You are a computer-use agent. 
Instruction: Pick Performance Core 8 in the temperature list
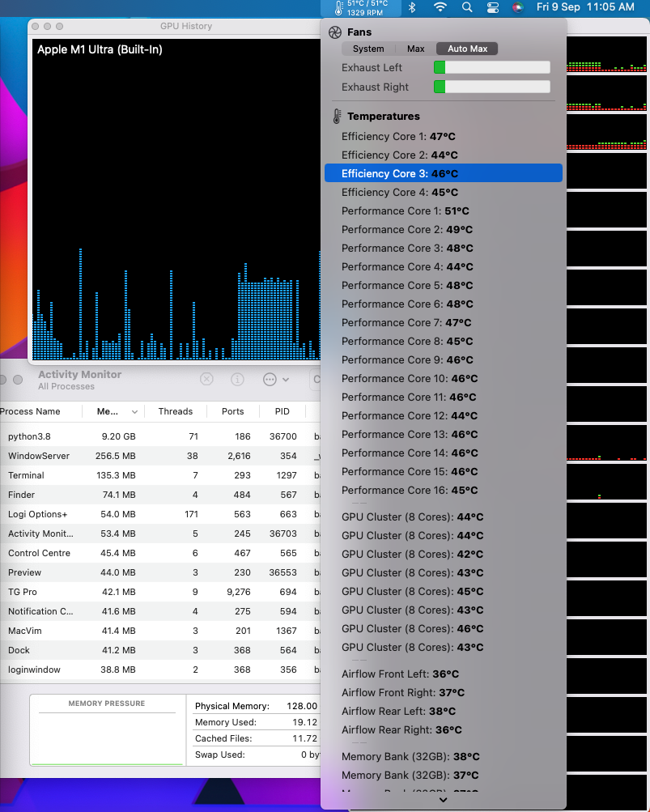tap(444, 342)
